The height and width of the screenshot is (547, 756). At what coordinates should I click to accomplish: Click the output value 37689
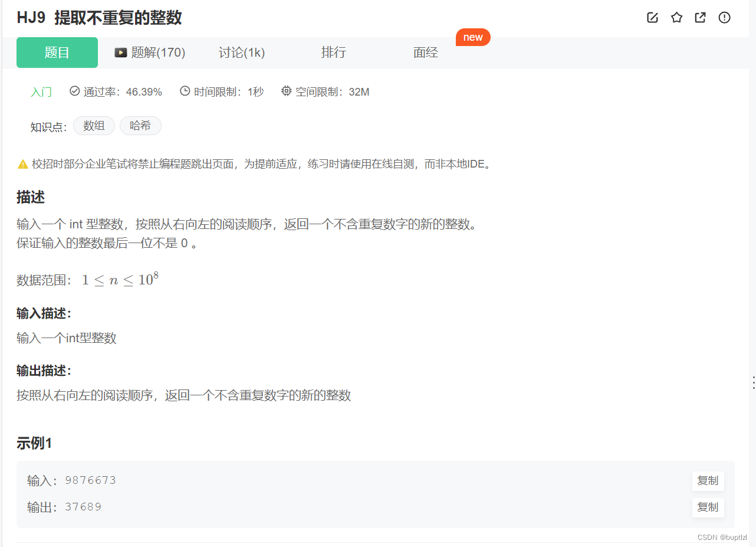(83, 507)
